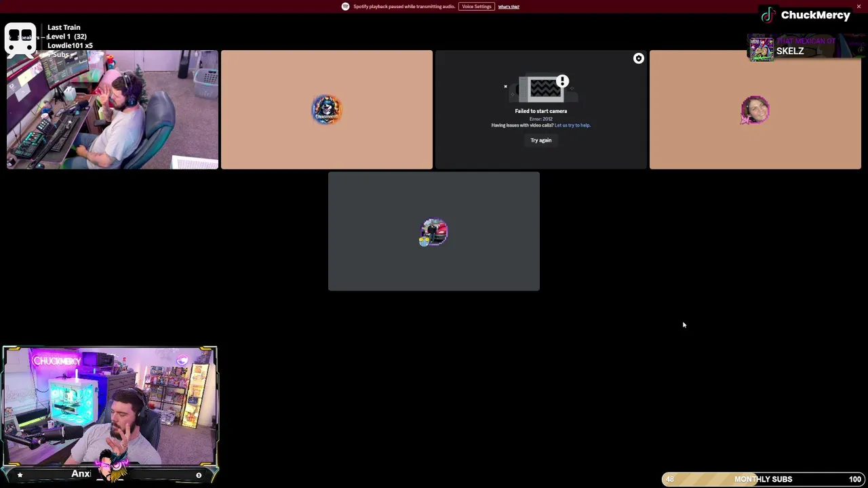Image resolution: width=868 pixels, height=488 pixels.
Task: Click the Monthly Subs progress bar
Action: (764, 479)
